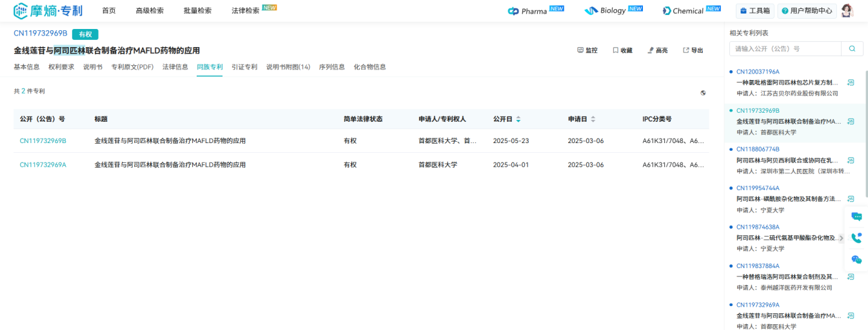Open CN118806774B in related list
The height and width of the screenshot is (330, 868).
[x=758, y=150]
